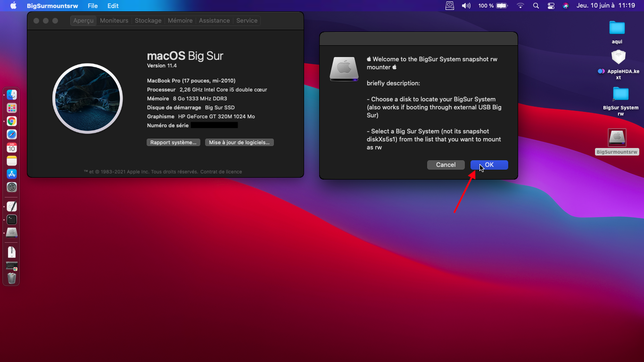
Task: Click the Rapport système… button
Action: tap(173, 142)
